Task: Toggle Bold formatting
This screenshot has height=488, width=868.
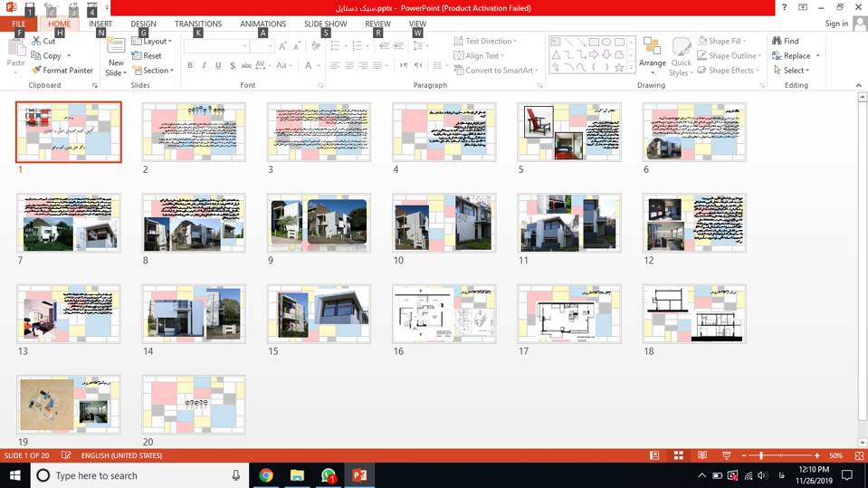Action: [190, 65]
